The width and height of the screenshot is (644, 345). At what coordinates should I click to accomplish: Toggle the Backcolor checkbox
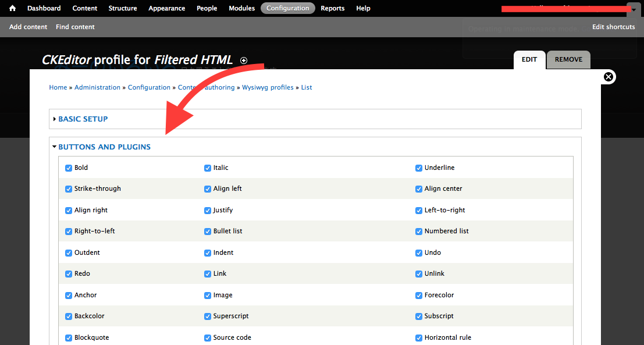point(69,316)
